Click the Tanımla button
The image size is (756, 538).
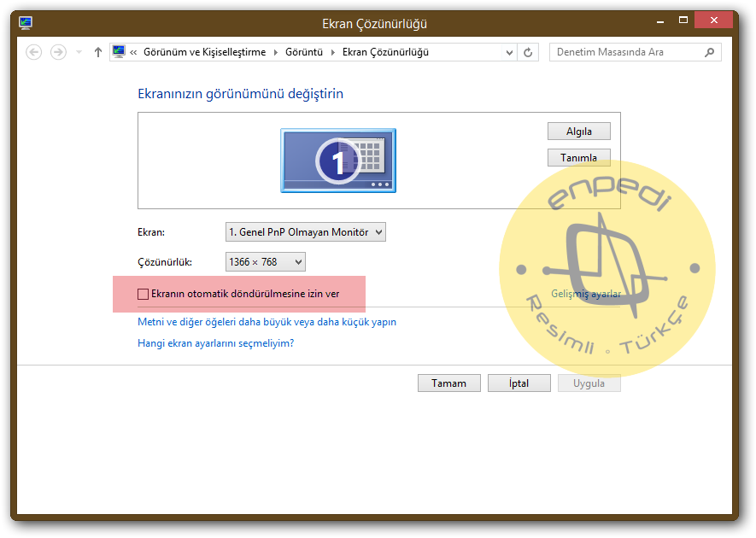point(578,158)
